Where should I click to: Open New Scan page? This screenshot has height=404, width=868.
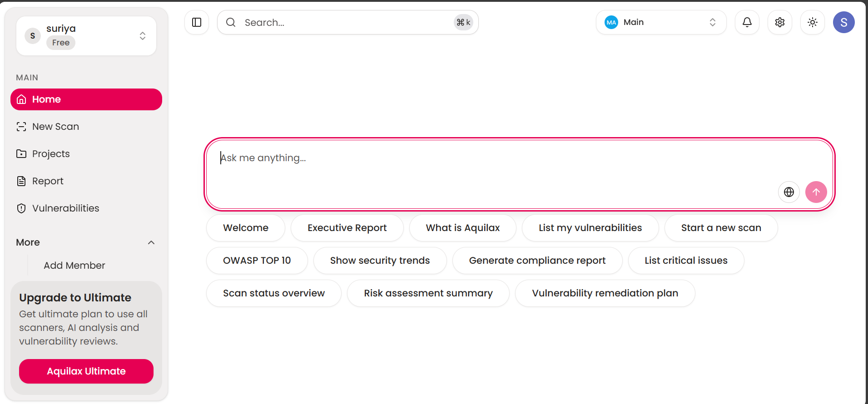[x=86, y=127]
